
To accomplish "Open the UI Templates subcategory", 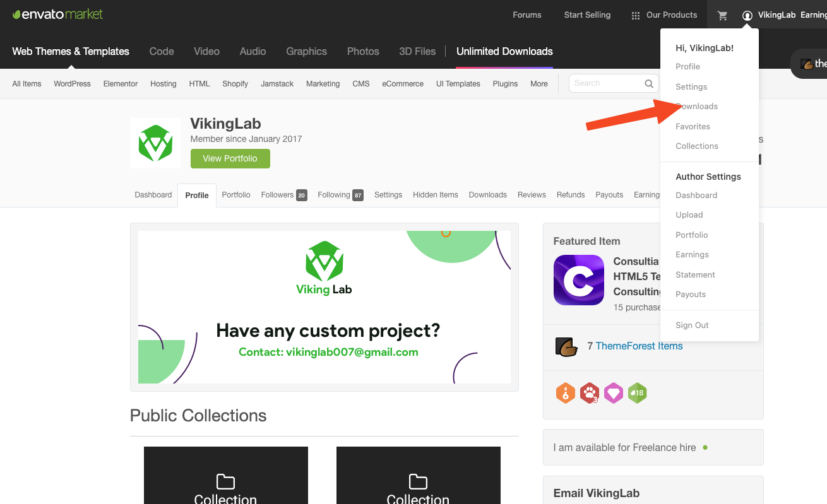I will point(458,84).
